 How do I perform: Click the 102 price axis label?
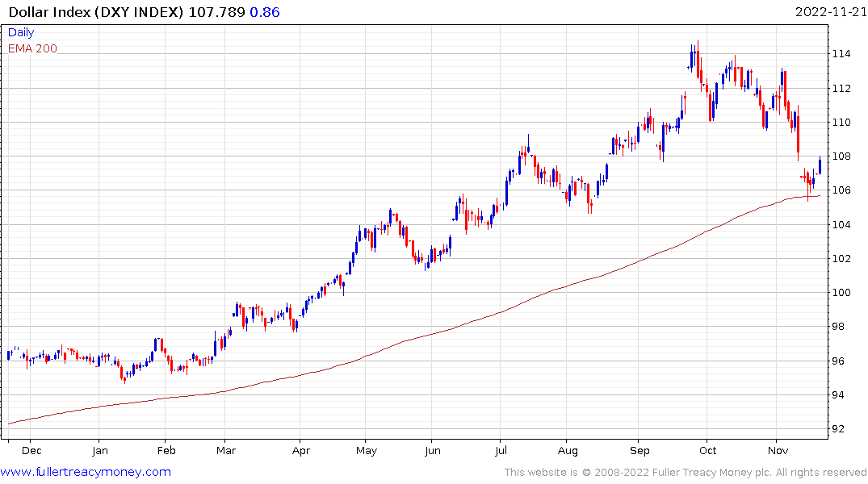coord(841,259)
